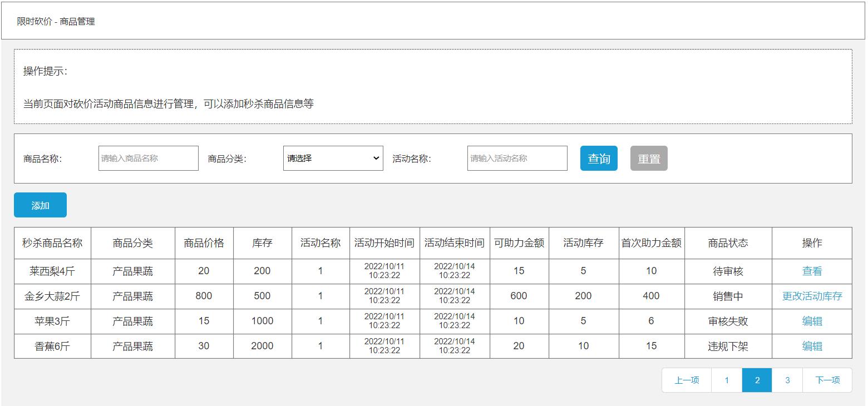Select page 2 in the pagination bar
This screenshot has width=868, height=406.
tap(757, 380)
